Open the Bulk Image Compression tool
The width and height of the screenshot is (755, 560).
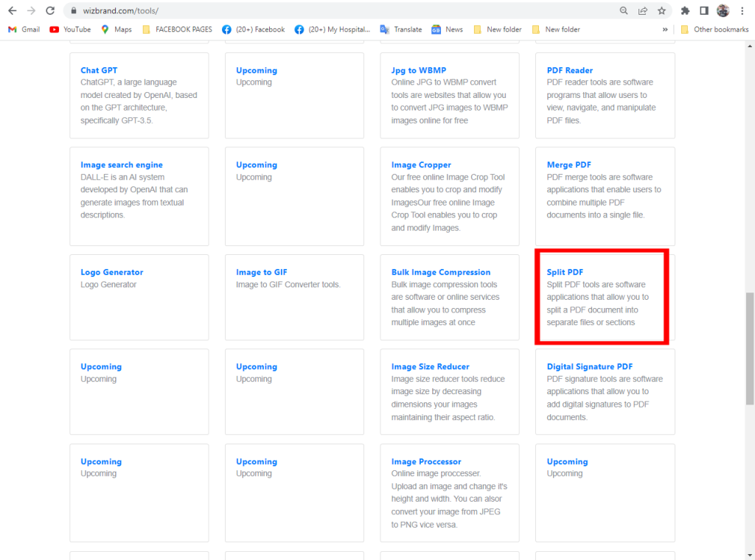click(440, 272)
